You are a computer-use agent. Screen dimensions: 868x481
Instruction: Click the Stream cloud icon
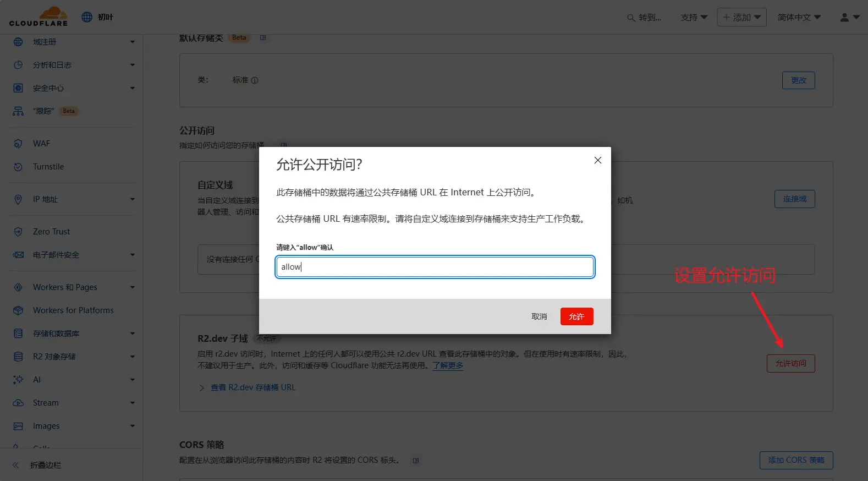click(18, 403)
